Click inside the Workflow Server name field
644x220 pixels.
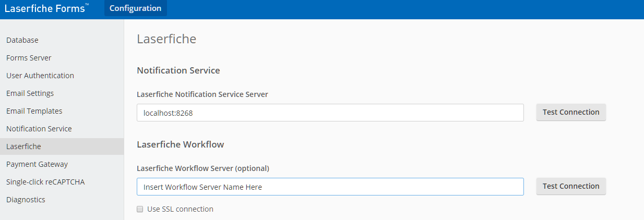click(330, 187)
